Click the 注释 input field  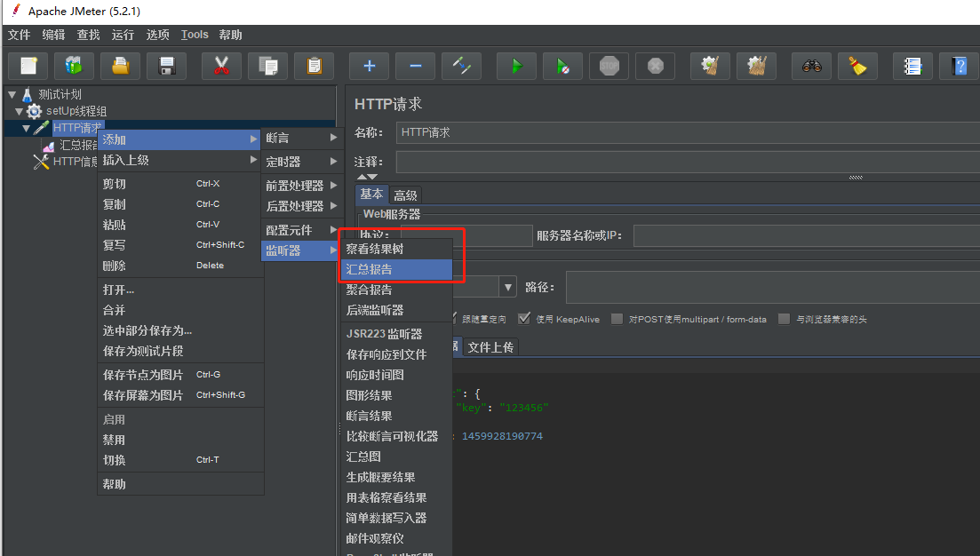click(x=688, y=162)
